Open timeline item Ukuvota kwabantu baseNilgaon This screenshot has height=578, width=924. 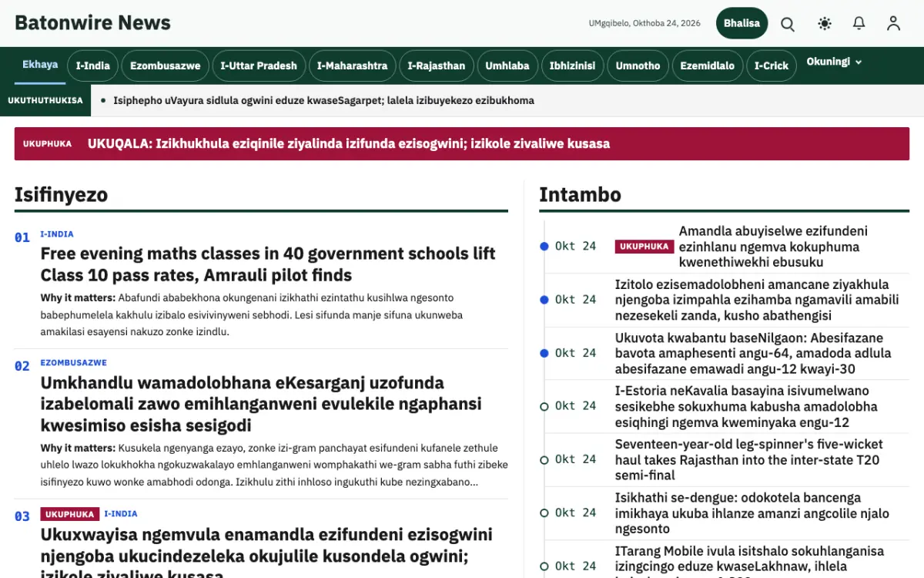[753, 353]
